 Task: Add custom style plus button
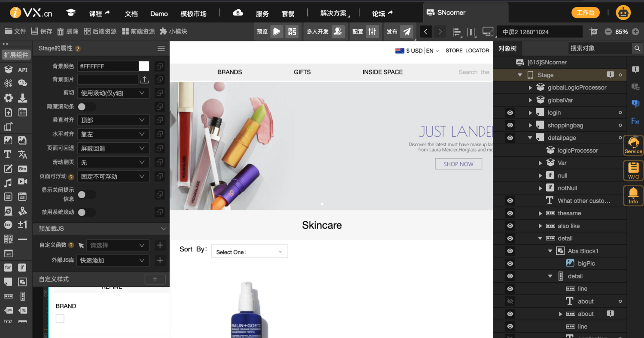[155, 279]
